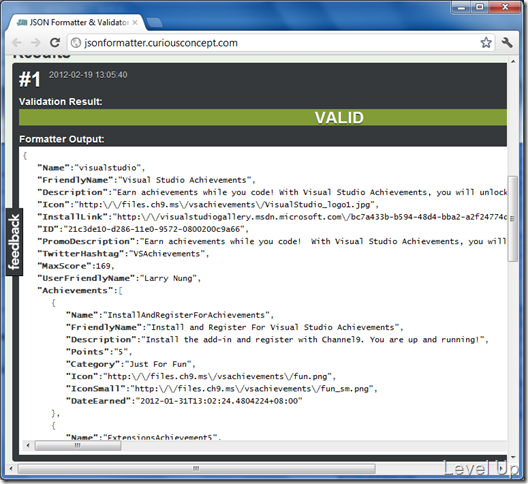Click the VALID validation result bar
528x484 pixels.
coord(263,118)
